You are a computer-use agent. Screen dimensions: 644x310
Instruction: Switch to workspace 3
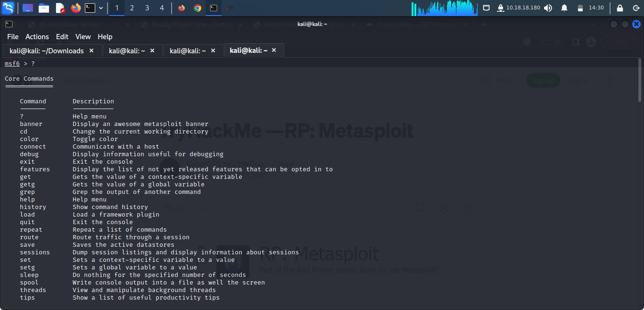(x=147, y=8)
